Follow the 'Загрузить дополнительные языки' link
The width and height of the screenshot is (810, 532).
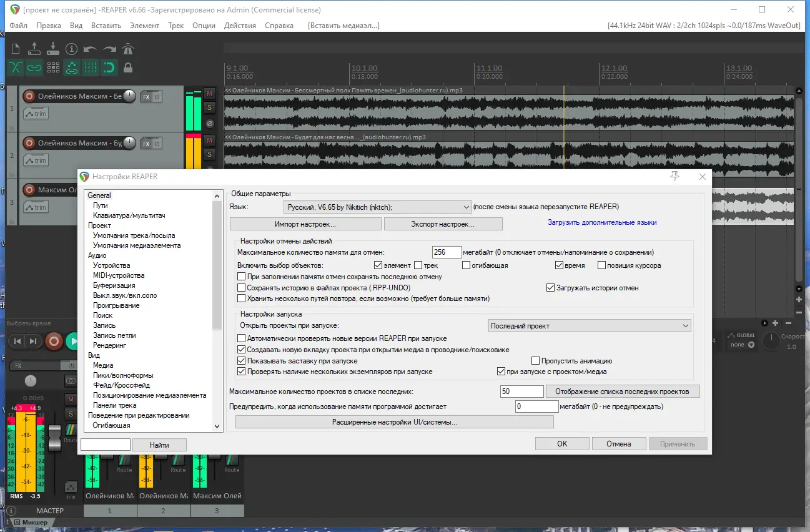602,222
